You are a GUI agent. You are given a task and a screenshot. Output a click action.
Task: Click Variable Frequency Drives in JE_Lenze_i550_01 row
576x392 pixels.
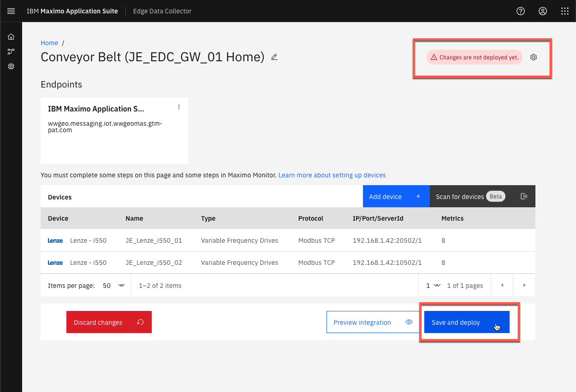click(239, 240)
